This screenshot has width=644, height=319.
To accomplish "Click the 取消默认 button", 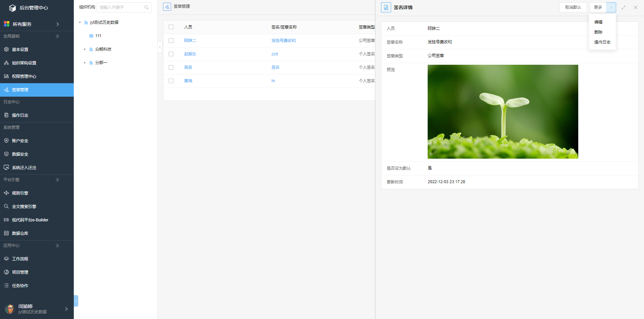I will click(573, 7).
